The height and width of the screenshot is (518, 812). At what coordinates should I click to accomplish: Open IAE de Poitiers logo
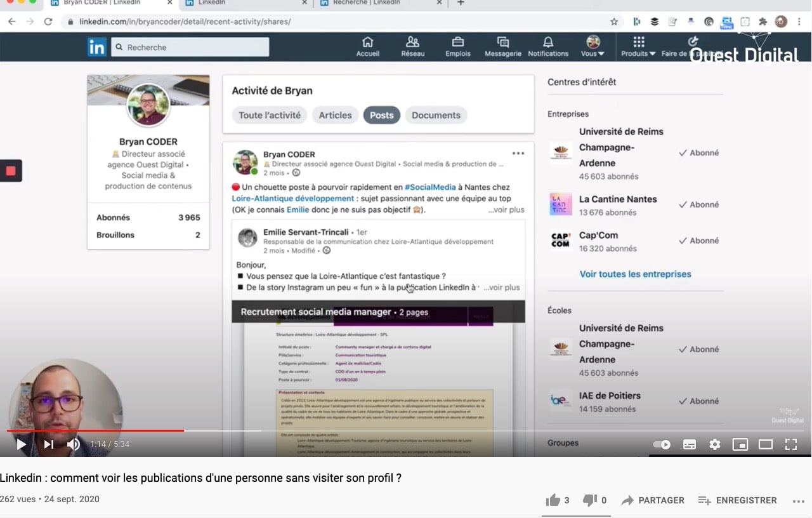pyautogui.click(x=561, y=401)
